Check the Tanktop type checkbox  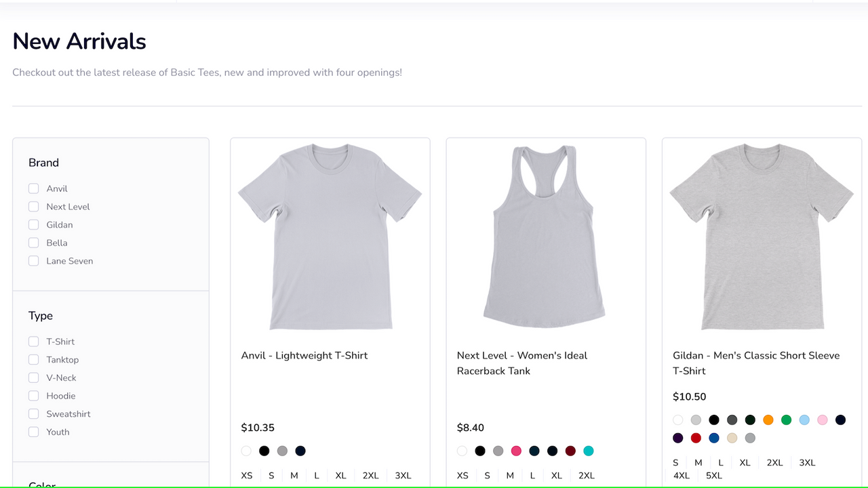(33, 359)
